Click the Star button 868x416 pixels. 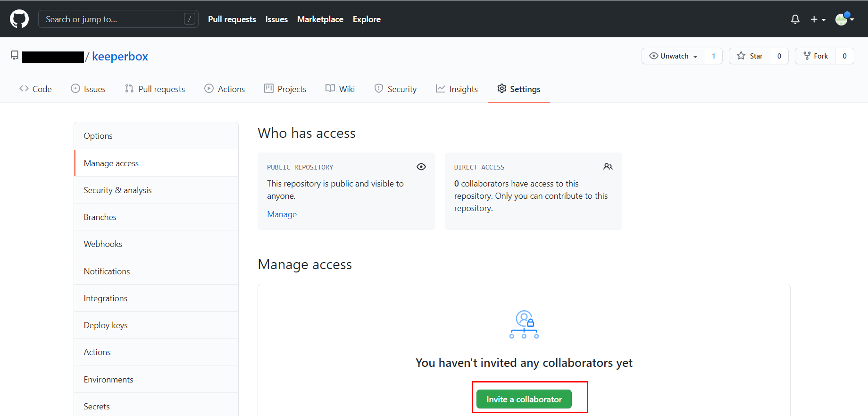click(x=750, y=56)
